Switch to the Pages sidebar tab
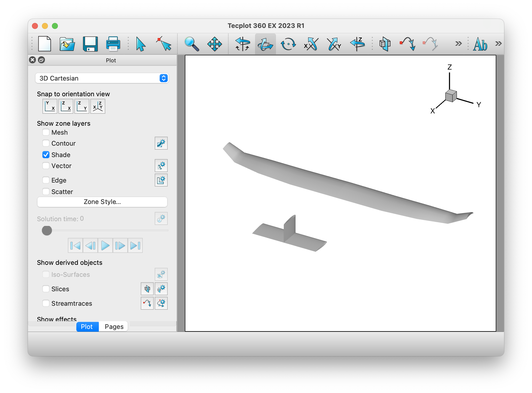 pyautogui.click(x=114, y=327)
